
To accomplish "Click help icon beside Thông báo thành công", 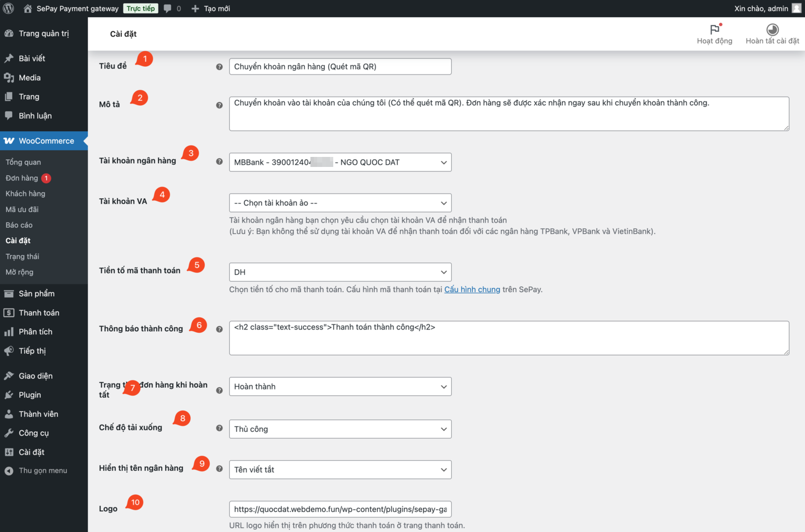I will pos(219,329).
